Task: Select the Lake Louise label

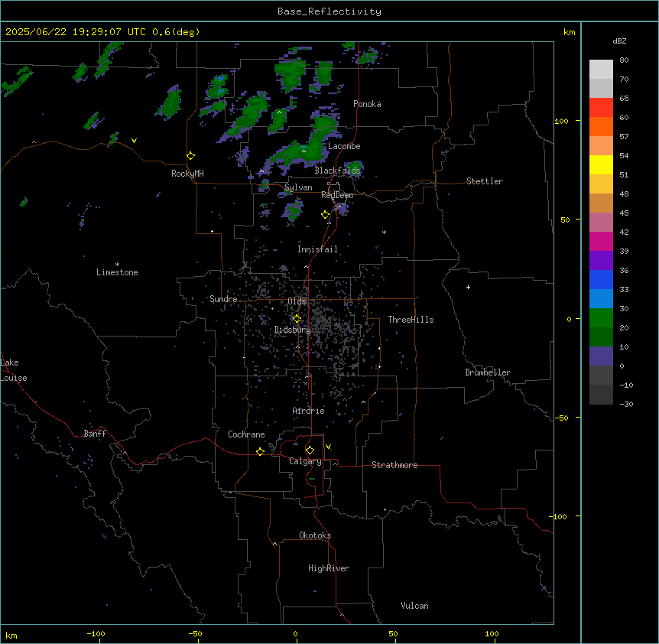Action: [14, 370]
